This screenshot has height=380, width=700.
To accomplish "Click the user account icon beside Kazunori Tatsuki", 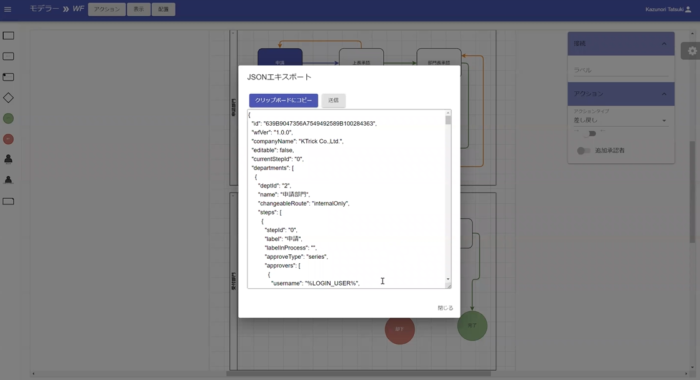I will click(x=688, y=9).
